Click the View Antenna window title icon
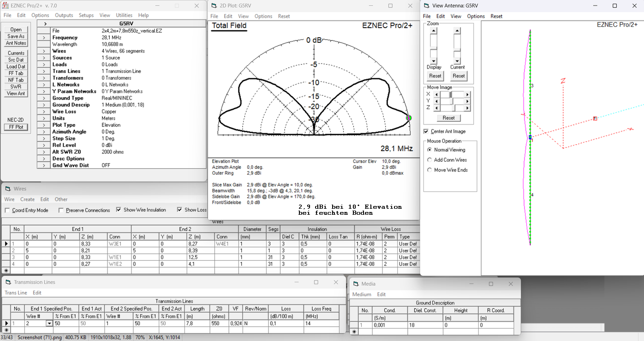The width and height of the screenshot is (644, 341). 426,6
